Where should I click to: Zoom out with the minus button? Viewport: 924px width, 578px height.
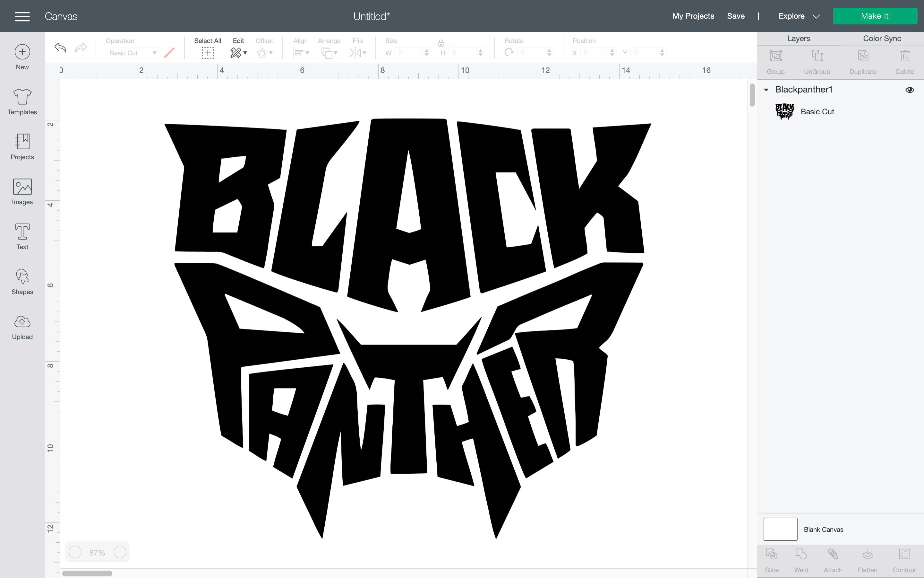pos(75,552)
